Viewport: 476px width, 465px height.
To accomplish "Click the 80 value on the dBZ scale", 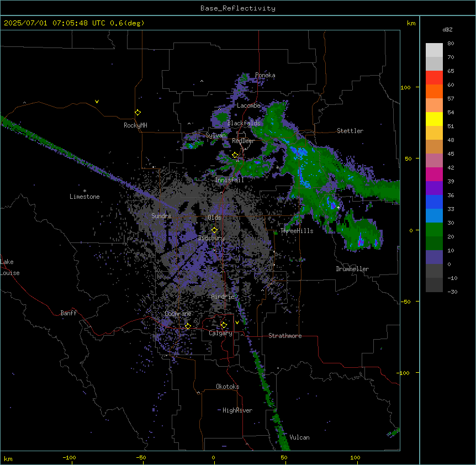I will tap(451, 44).
